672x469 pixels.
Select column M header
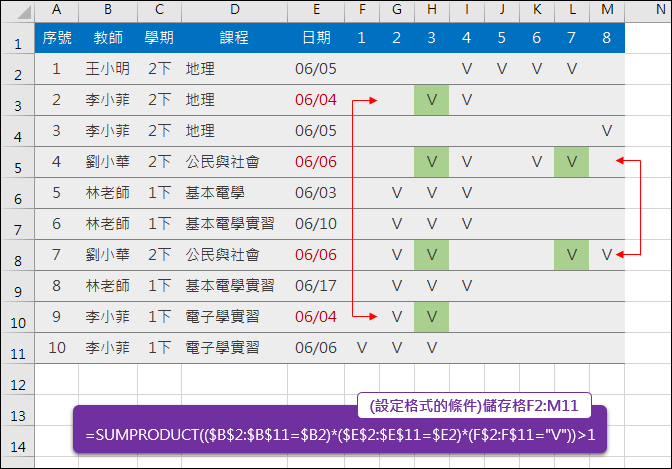[x=607, y=10]
